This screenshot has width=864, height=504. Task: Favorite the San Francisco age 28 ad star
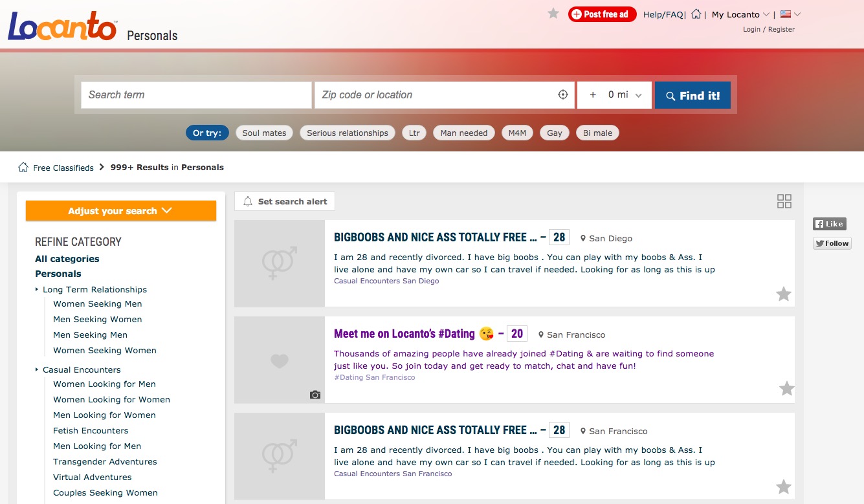click(784, 487)
